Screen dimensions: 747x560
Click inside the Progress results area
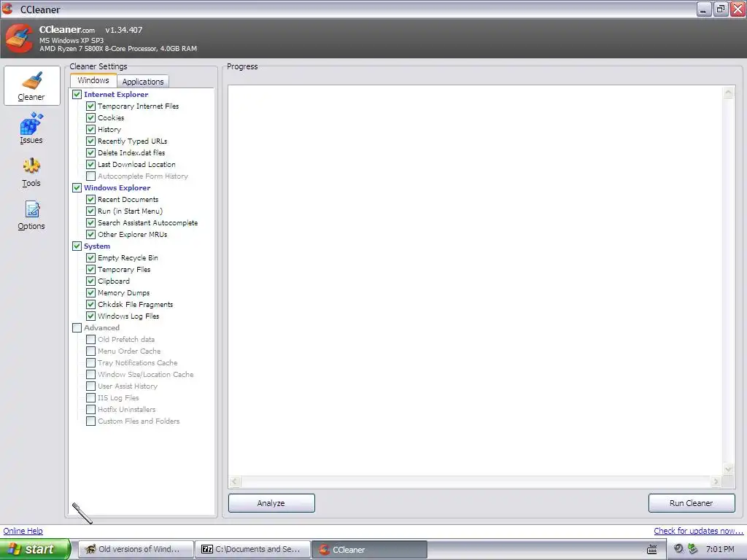pos(476,281)
